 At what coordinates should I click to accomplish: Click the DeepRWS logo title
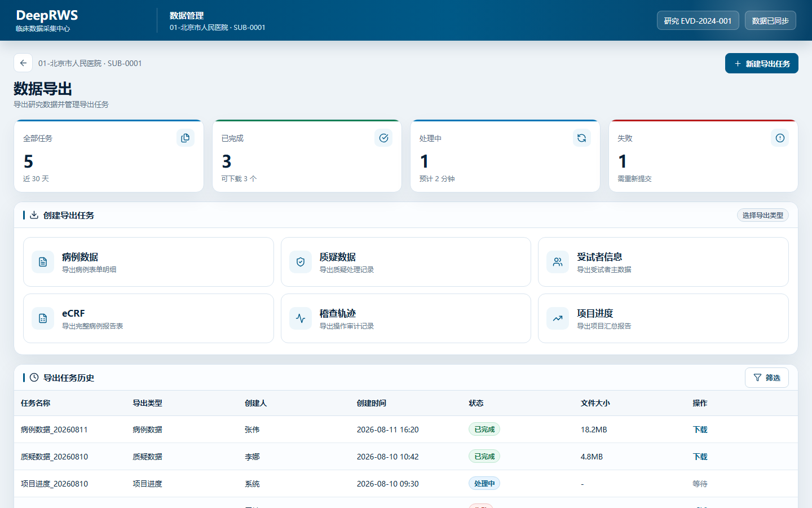(x=47, y=15)
